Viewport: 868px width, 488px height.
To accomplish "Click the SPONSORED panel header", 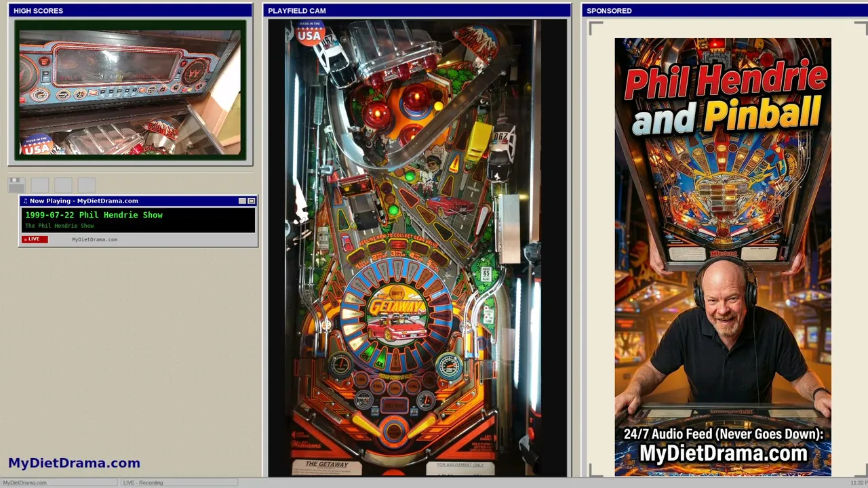I will click(x=725, y=10).
